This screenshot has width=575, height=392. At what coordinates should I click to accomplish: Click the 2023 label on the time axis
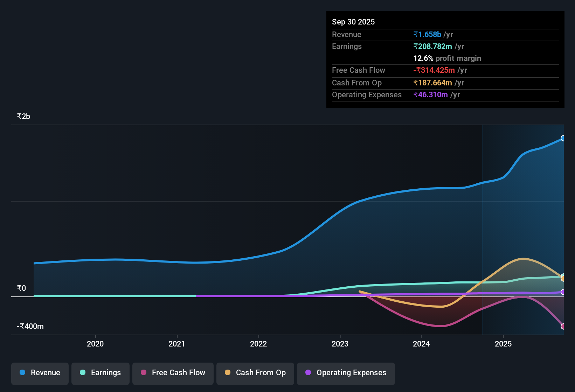coord(340,344)
